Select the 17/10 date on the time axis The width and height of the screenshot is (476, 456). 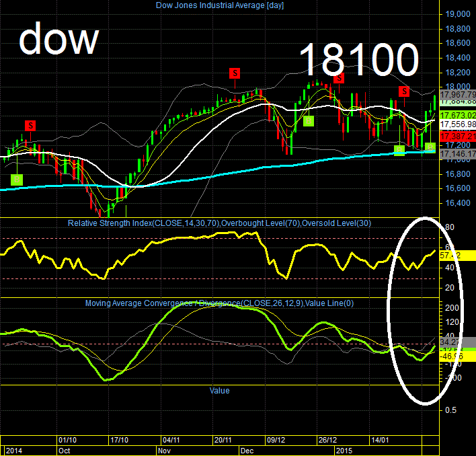click(x=119, y=441)
